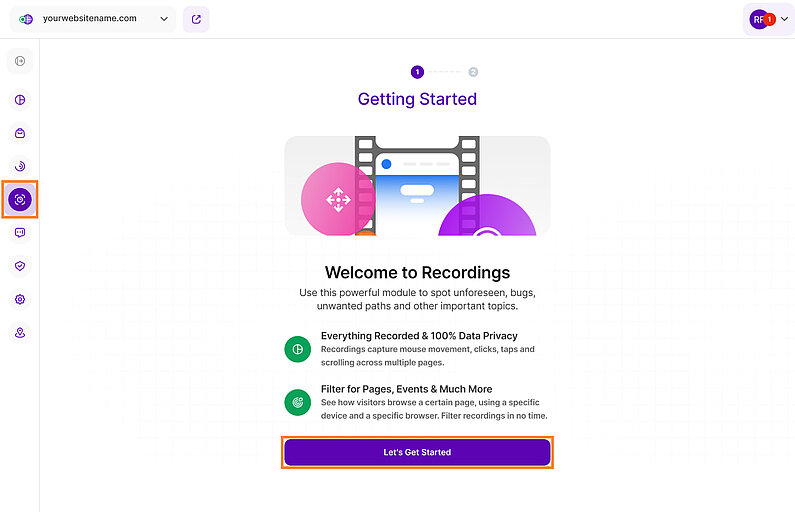
Task: Open the feedback chat-bubble sidebar icon
Action: (x=20, y=233)
